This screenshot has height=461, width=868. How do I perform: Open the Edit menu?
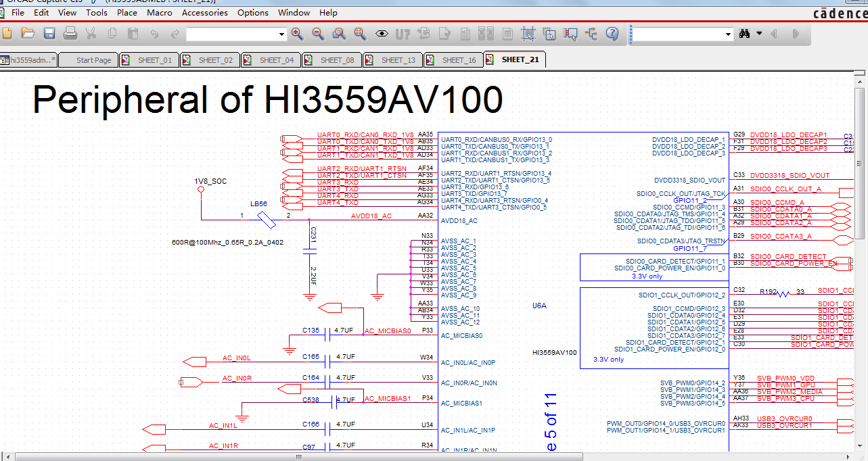tap(41, 13)
